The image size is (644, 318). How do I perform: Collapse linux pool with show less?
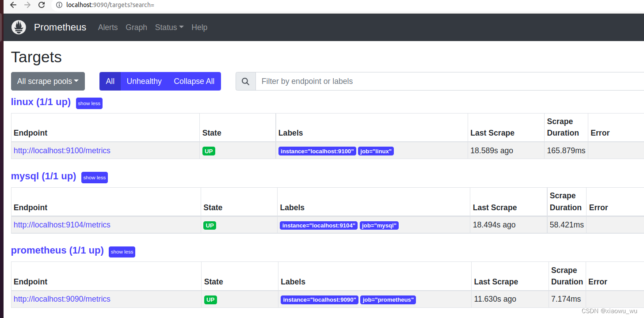pos(89,103)
